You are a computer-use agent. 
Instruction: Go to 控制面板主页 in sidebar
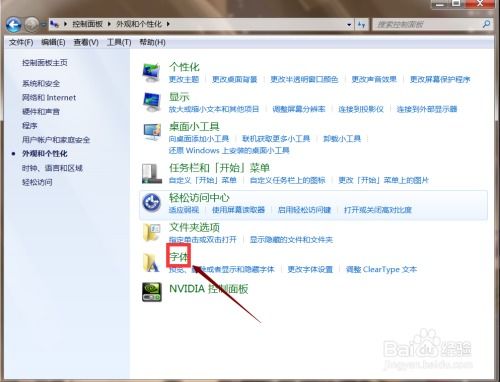(45, 63)
